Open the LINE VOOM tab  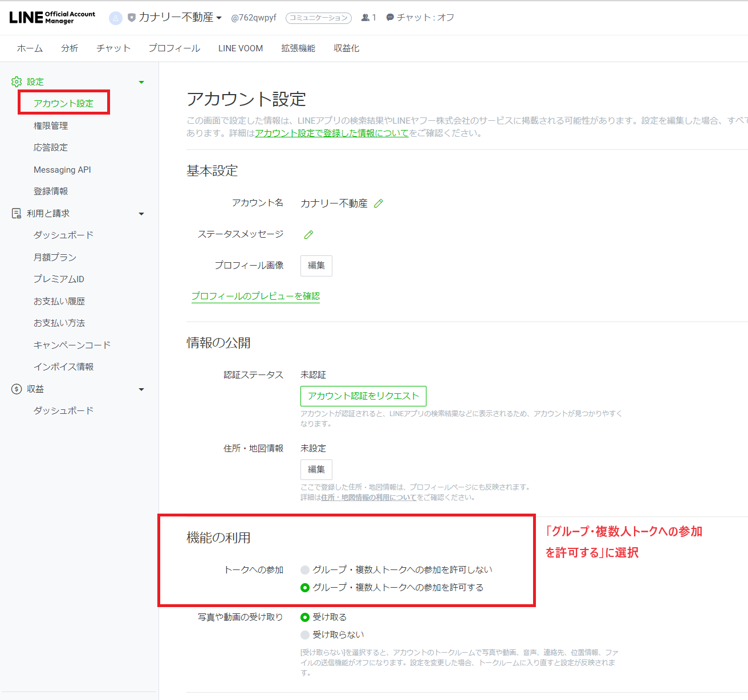[x=241, y=48]
